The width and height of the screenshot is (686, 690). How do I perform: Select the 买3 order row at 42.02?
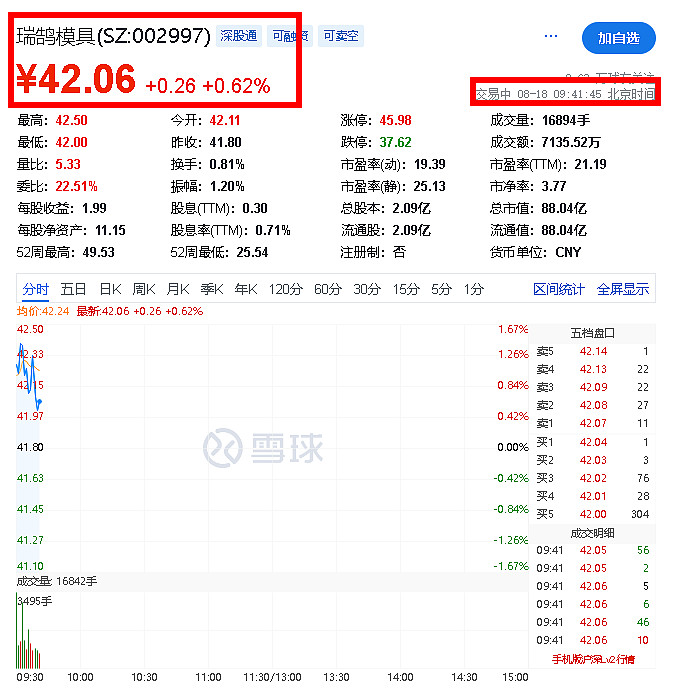click(592, 478)
